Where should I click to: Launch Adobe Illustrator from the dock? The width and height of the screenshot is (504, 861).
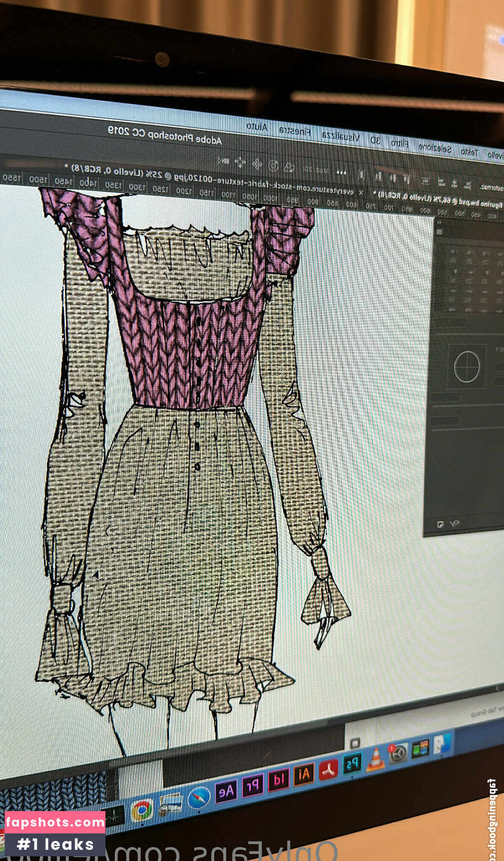point(304,774)
